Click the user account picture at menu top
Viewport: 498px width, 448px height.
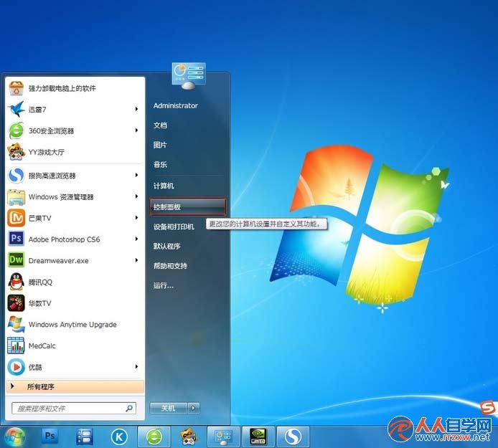pos(189,76)
